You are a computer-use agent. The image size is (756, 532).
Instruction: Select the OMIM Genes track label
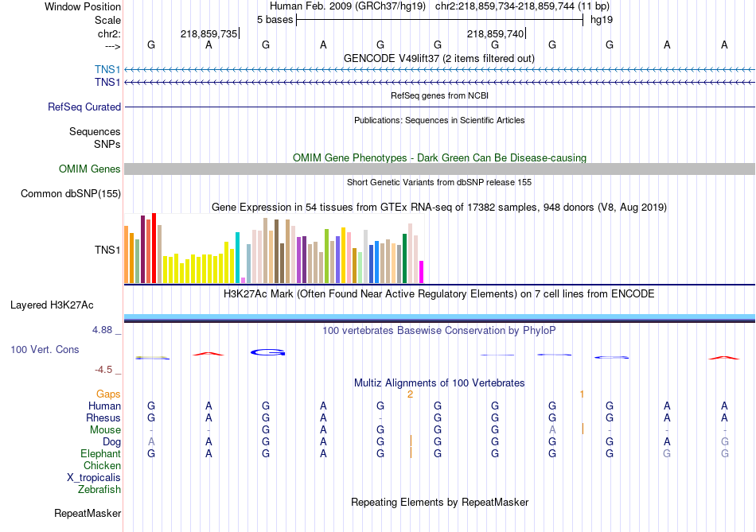click(90, 169)
